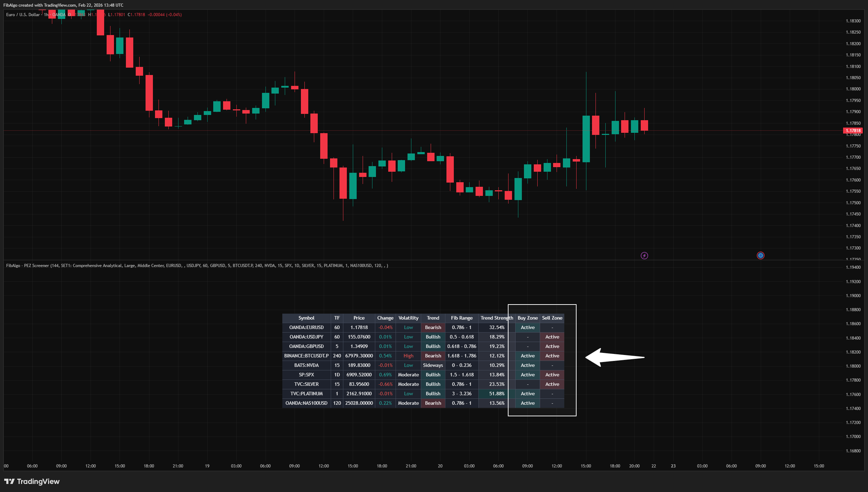Toggle the Active Sell Zone cell for OANDA:USDJPY
This screenshot has height=492, width=868.
[552, 337]
